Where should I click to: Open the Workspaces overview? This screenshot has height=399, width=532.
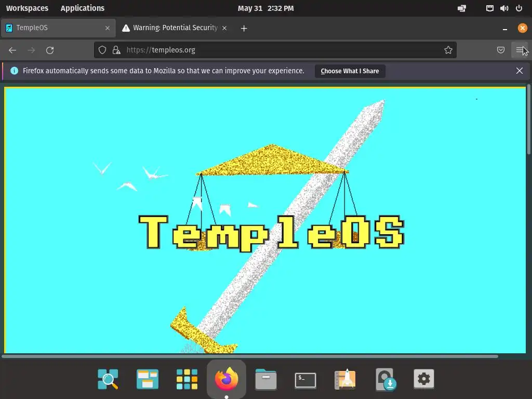tap(27, 8)
